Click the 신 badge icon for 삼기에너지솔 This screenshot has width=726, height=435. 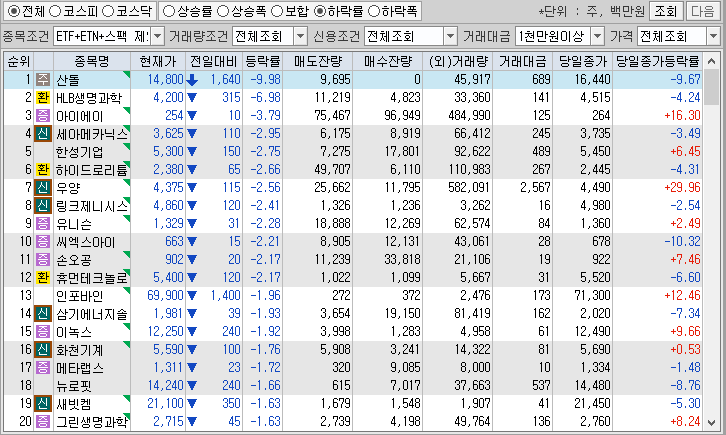pyautogui.click(x=43, y=314)
